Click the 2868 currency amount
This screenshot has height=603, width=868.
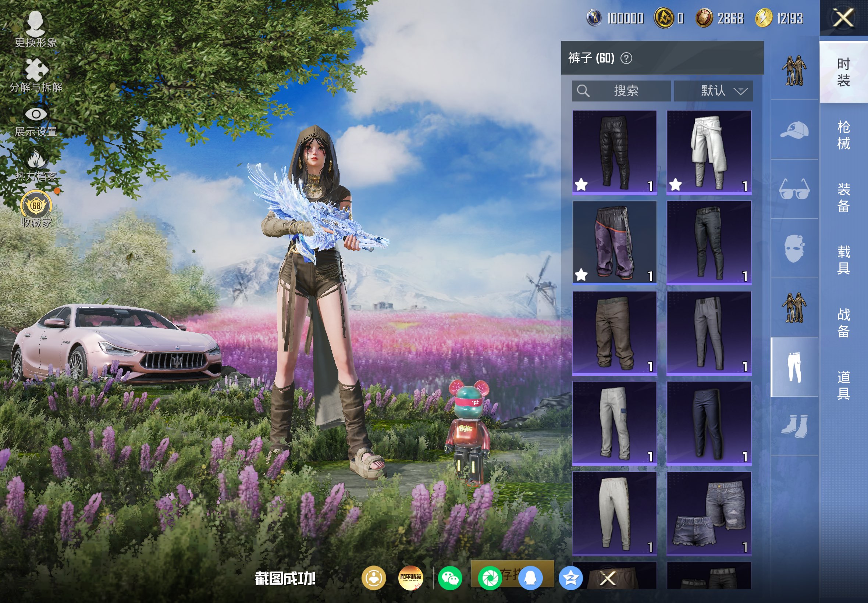[x=730, y=18]
